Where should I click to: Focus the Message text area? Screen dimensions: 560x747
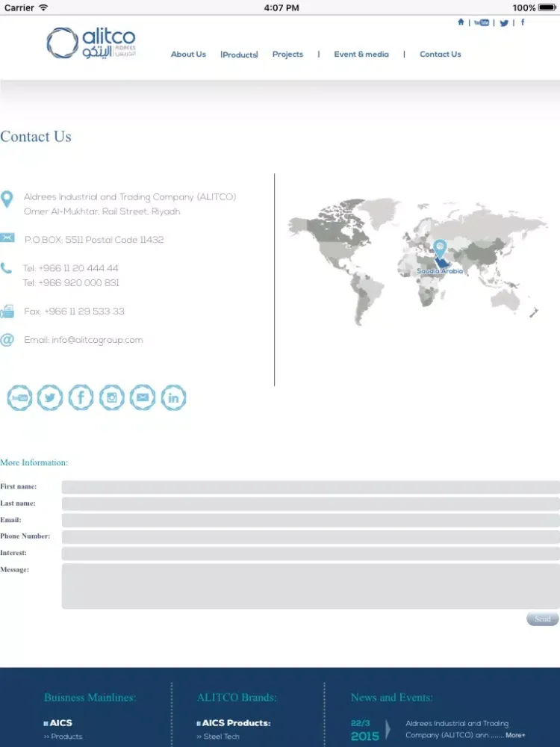click(311, 586)
